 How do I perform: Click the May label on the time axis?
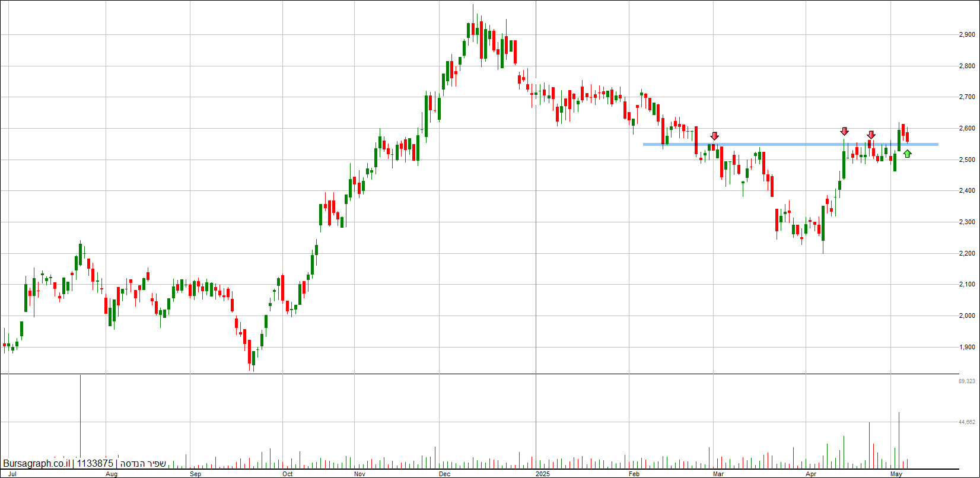(896, 474)
